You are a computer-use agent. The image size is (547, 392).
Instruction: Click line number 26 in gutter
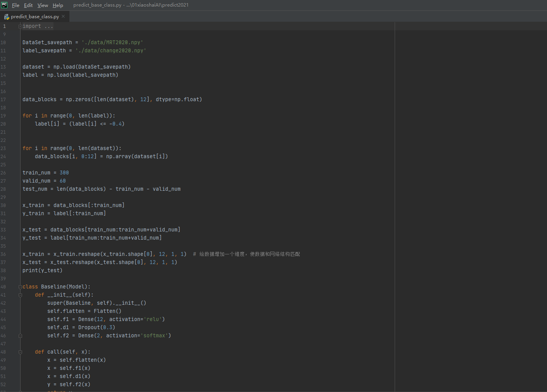click(x=3, y=173)
